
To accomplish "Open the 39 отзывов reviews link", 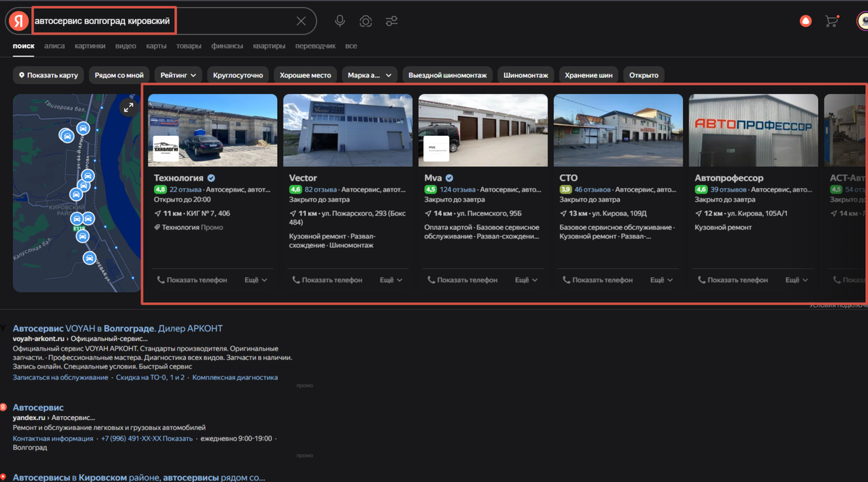I will [728, 189].
